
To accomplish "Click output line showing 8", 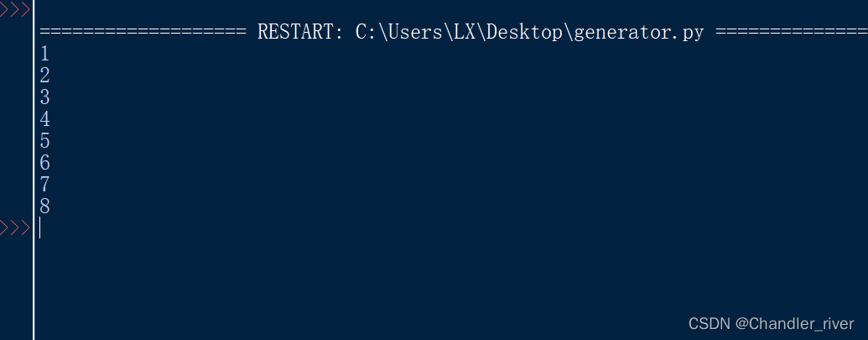I will point(45,207).
